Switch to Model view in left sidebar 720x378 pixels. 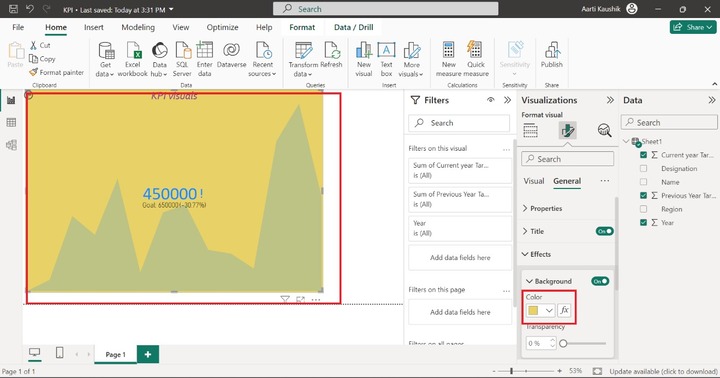click(x=11, y=145)
